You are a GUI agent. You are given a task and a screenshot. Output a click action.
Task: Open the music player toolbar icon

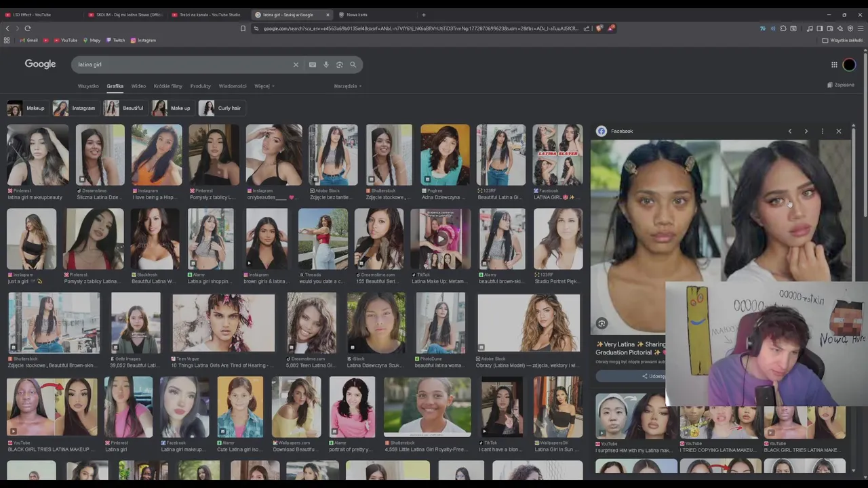click(x=810, y=28)
